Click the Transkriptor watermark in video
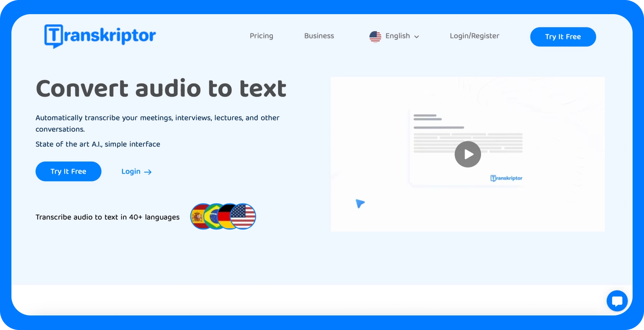The image size is (644, 330). pos(506,178)
